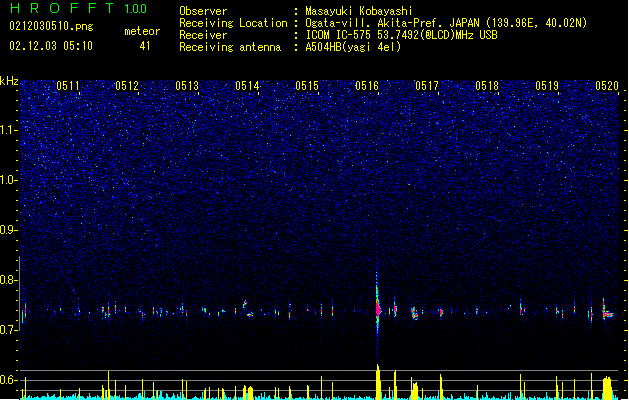Select the file name 0212030510.png
The height and width of the screenshot is (400, 629).
pyautogui.click(x=51, y=26)
